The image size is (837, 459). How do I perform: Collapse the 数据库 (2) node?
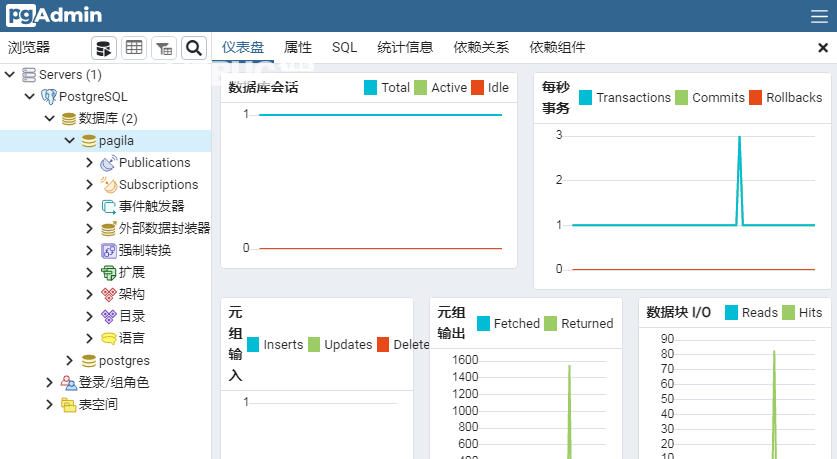[x=50, y=118]
